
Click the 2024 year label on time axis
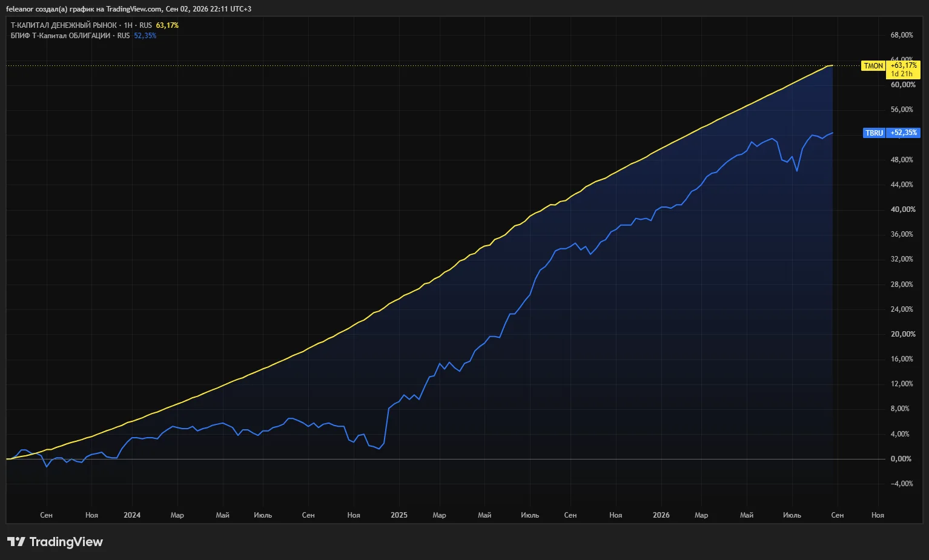coord(132,515)
